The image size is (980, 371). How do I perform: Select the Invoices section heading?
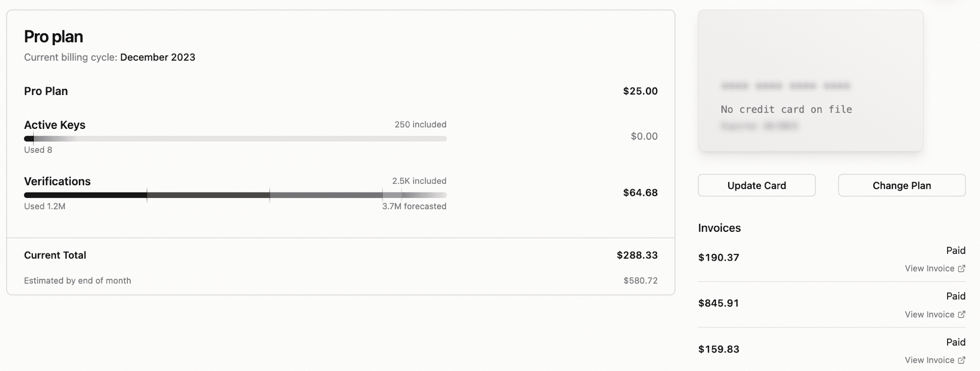pyautogui.click(x=719, y=228)
